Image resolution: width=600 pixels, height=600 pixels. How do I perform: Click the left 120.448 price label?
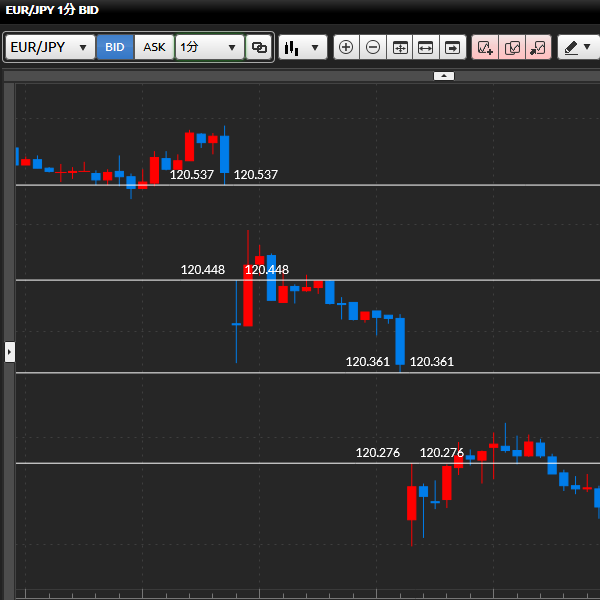(x=203, y=270)
